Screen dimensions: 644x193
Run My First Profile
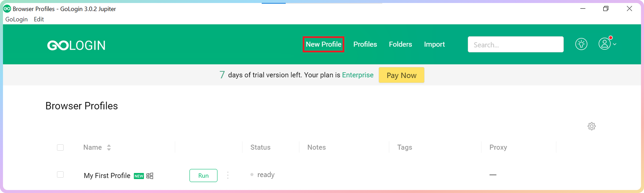203,175
